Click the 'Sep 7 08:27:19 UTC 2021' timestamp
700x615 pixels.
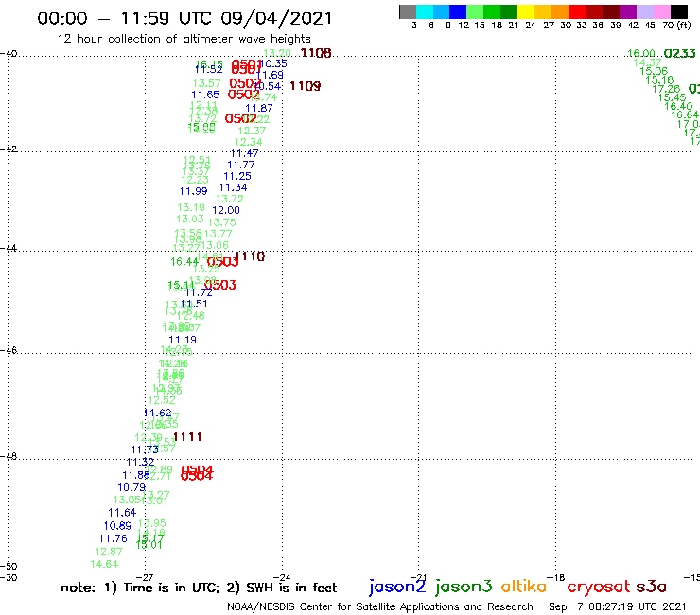click(x=617, y=607)
